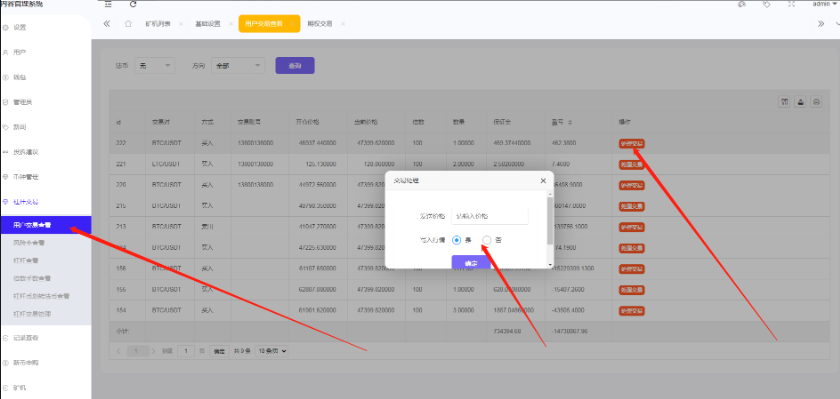Select the 否 radio option
The width and height of the screenshot is (840, 399).
click(486, 240)
